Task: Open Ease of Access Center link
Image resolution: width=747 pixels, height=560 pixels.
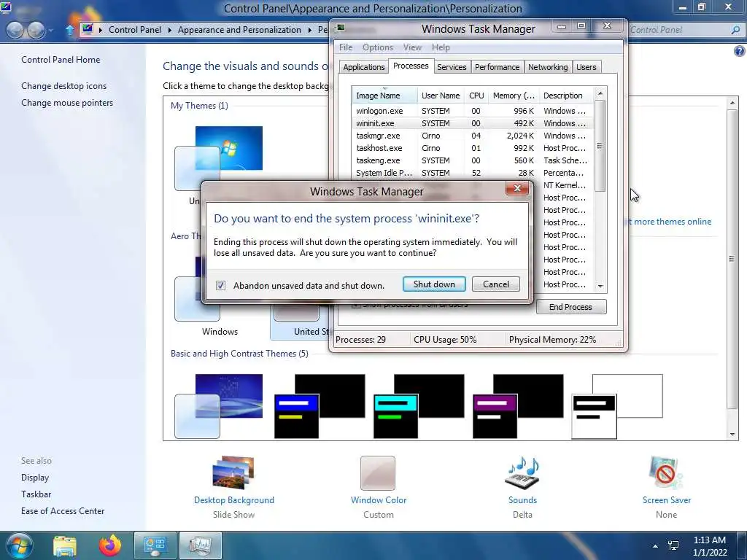Action: click(x=63, y=510)
